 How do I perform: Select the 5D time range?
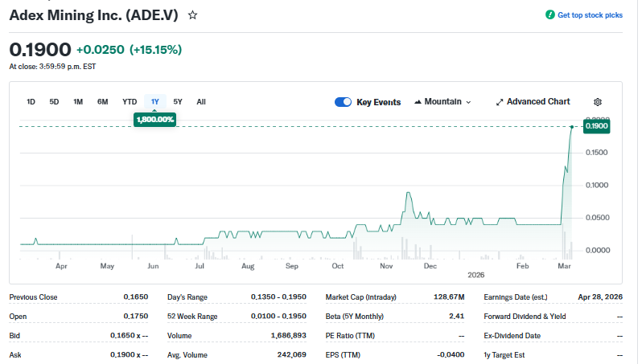[54, 102]
